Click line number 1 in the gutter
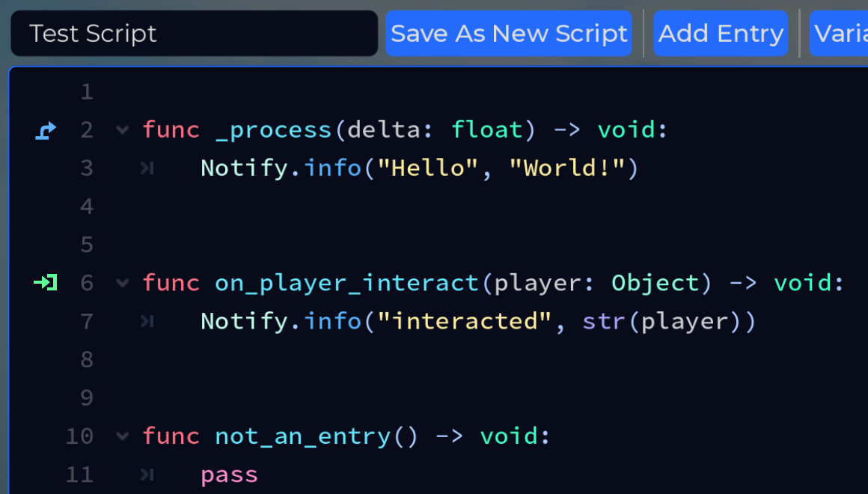 coord(86,91)
